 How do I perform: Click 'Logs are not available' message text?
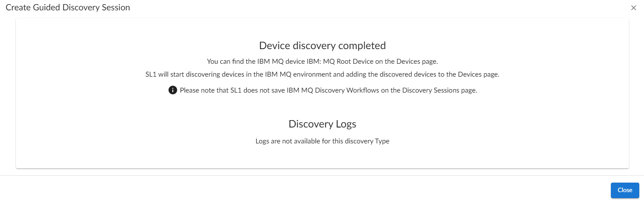[322, 141]
